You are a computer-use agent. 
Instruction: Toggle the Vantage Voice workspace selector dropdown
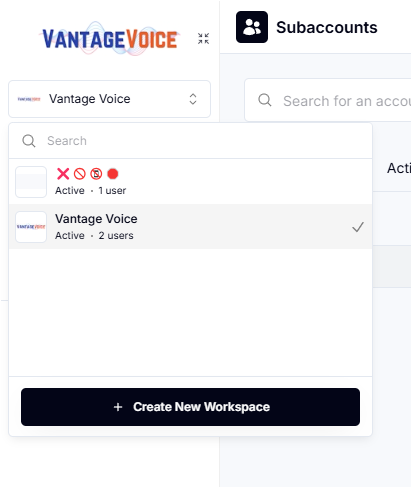tap(109, 99)
